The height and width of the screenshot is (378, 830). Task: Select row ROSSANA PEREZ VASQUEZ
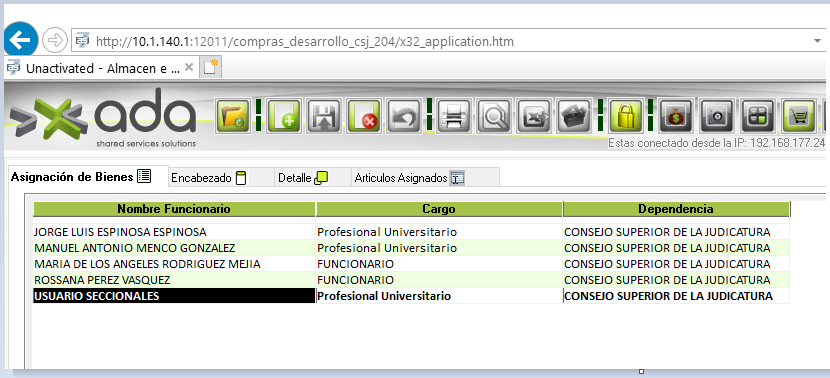tap(411, 280)
